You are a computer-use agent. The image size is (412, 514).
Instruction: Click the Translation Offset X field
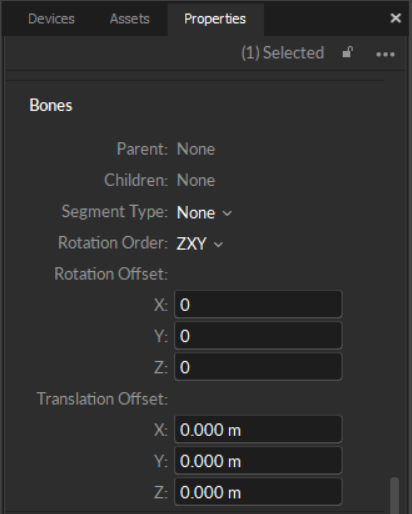(x=258, y=430)
